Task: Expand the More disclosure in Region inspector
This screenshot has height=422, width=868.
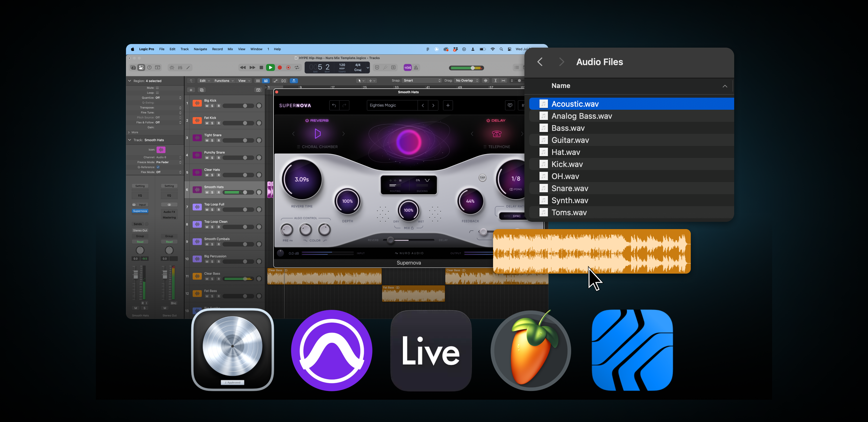Action: click(129, 132)
